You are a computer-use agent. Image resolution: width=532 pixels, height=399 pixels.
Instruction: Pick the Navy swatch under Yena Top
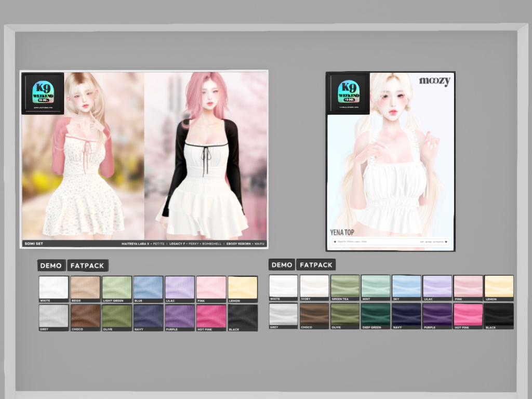click(406, 314)
